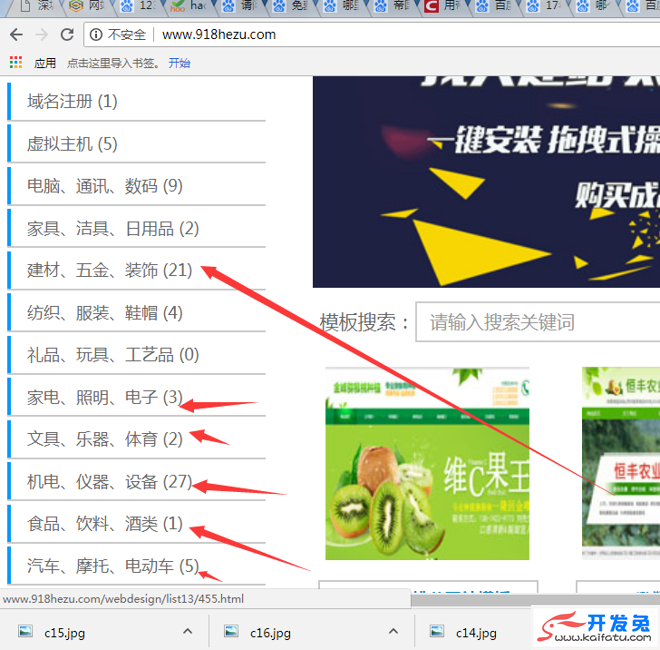Click the site security info icon

tap(95, 35)
